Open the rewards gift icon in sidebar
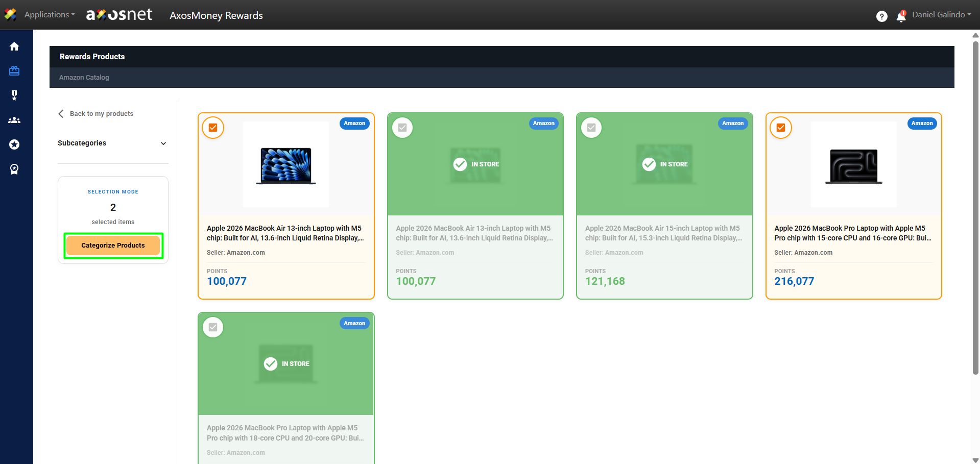The height and width of the screenshot is (464, 980). [14, 71]
